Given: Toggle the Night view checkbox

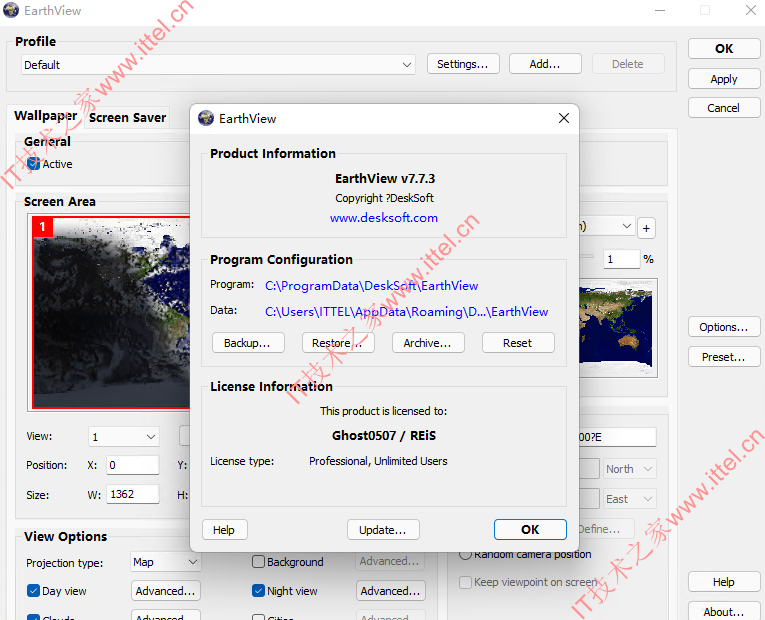Looking at the screenshot, I should click(258, 591).
